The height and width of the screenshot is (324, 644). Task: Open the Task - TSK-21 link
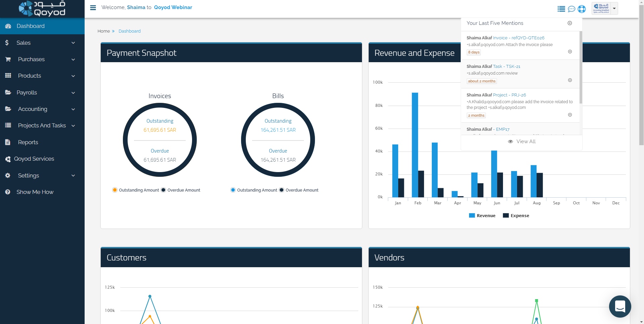[506, 67]
